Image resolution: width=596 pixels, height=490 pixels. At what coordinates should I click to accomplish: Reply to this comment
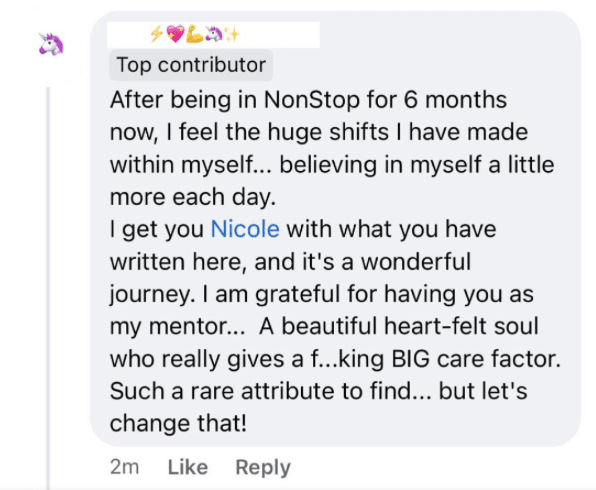click(263, 468)
